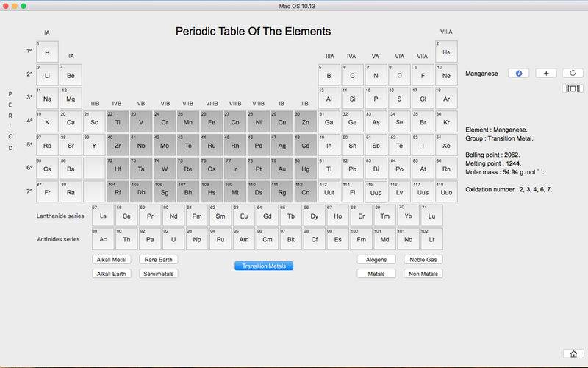Click the Neon (Ne) cell
Viewport: 588px width, 368px height.
[x=446, y=75]
